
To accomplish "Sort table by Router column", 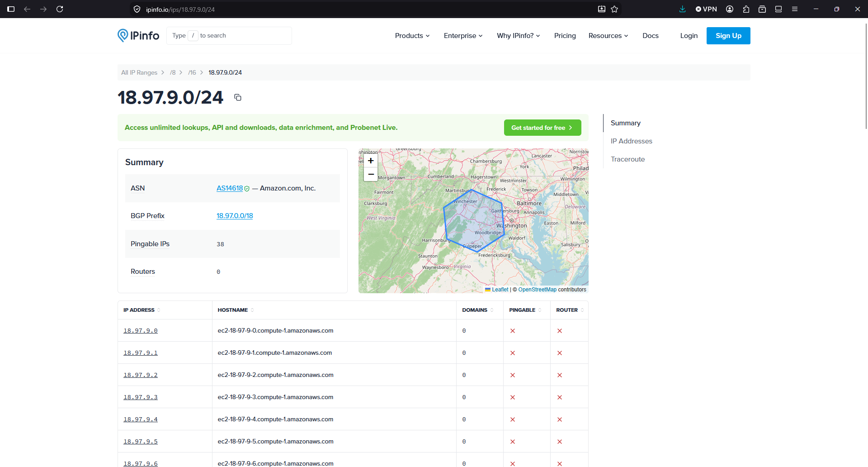I will click(x=570, y=310).
